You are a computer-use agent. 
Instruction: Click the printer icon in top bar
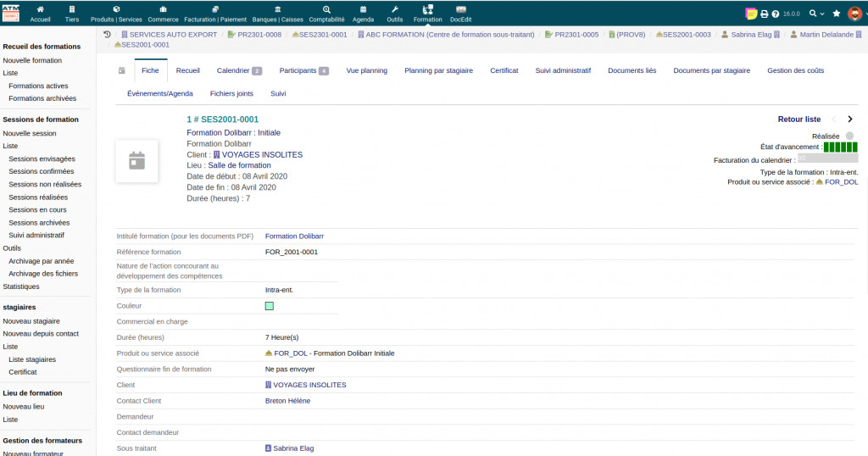(764, 14)
